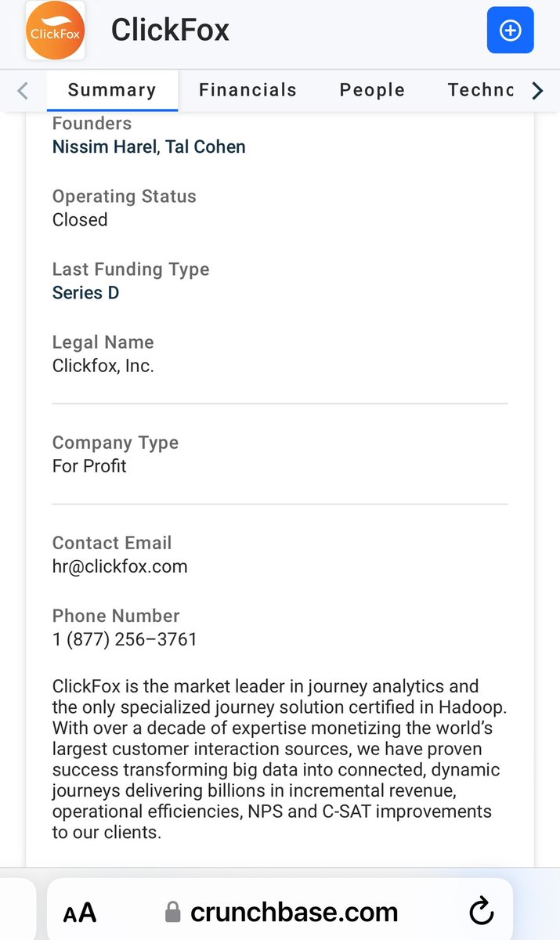The height and width of the screenshot is (940, 560).
Task: Switch to the adjacent Safari tab sliver
Action: pyautogui.click(x=17, y=909)
